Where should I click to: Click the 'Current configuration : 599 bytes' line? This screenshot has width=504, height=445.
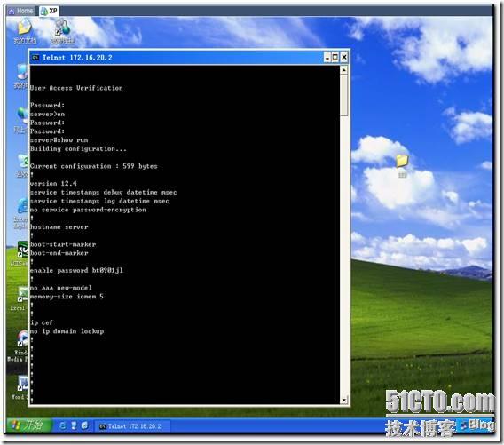tap(93, 166)
